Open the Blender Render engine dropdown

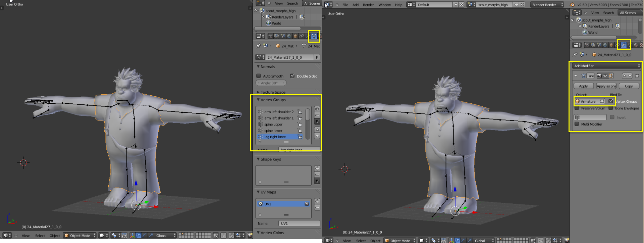click(x=547, y=5)
